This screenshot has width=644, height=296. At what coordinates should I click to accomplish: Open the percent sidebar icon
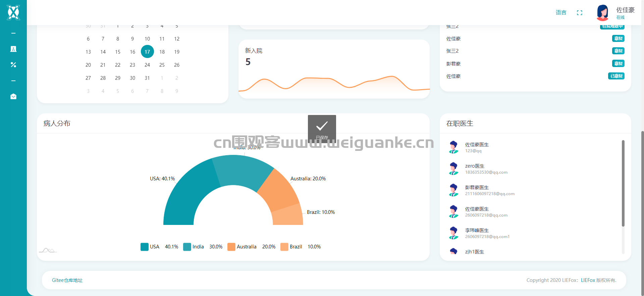point(13,65)
